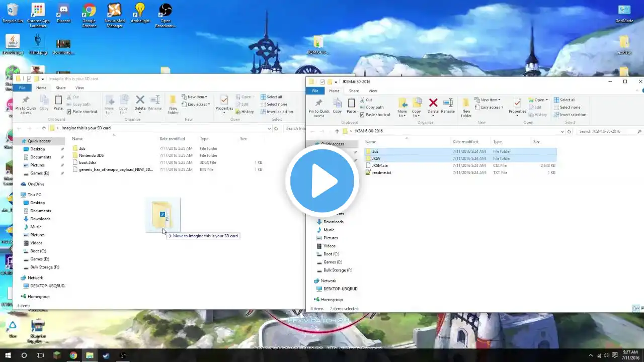Click History in SD card window ribbon
644x362 pixels.
245,112
